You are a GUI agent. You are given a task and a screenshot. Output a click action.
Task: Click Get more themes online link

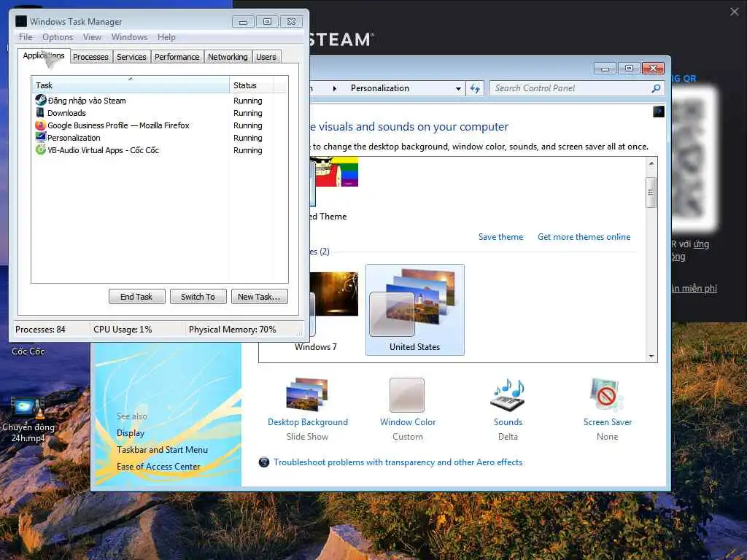click(x=584, y=237)
